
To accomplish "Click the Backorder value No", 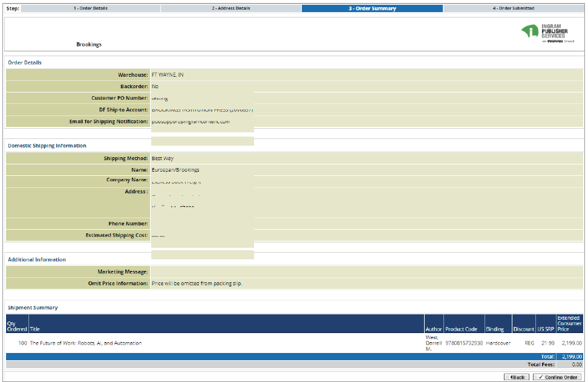I will [155, 86].
